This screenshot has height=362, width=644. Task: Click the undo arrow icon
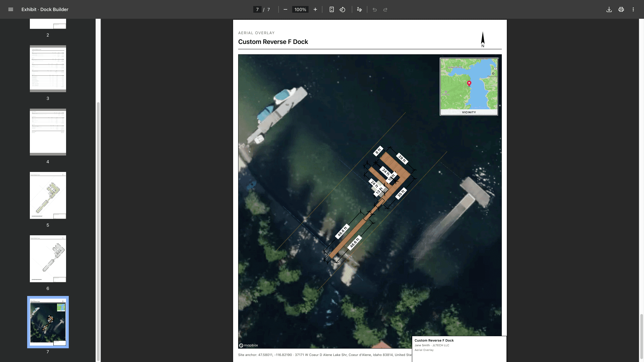375,9
